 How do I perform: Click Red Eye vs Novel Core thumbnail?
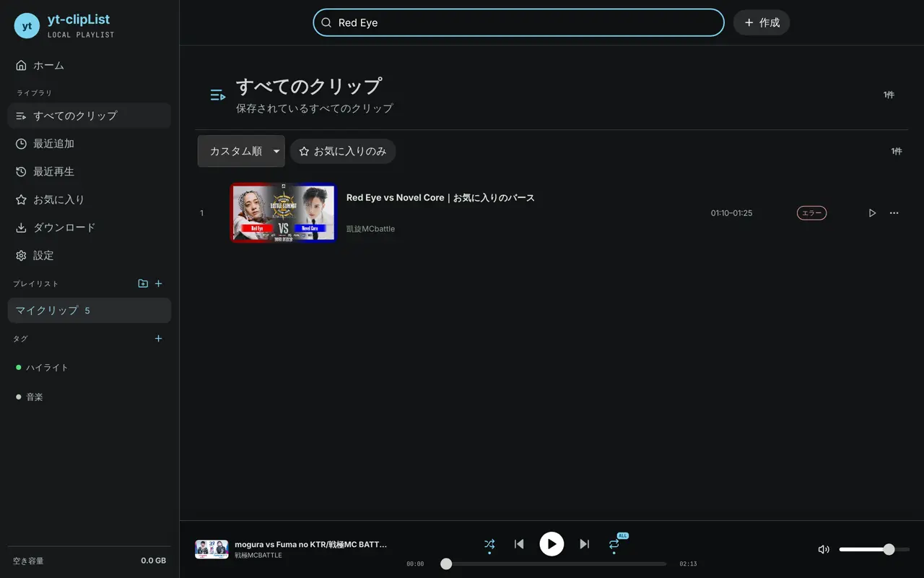[283, 212]
